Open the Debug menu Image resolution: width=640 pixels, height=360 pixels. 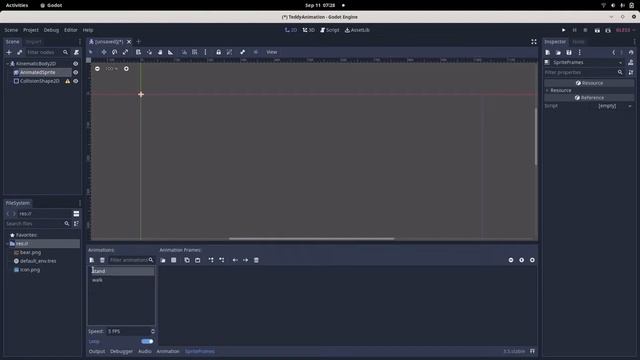click(51, 30)
